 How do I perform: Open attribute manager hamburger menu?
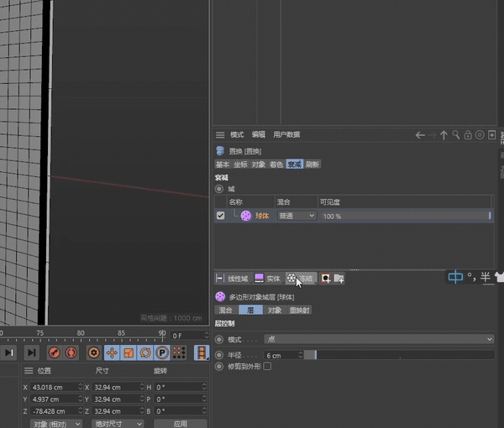click(x=220, y=135)
